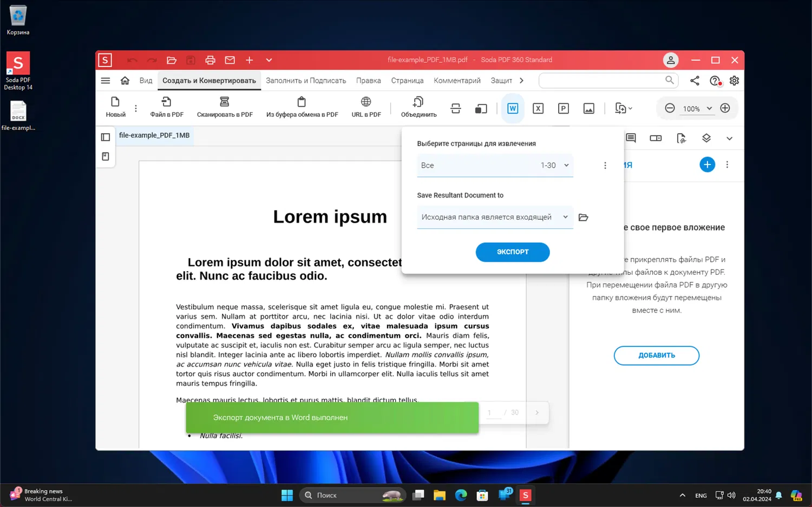The height and width of the screenshot is (507, 812).
Task: Open the Merge (Объединить) tool
Action: 418,107
